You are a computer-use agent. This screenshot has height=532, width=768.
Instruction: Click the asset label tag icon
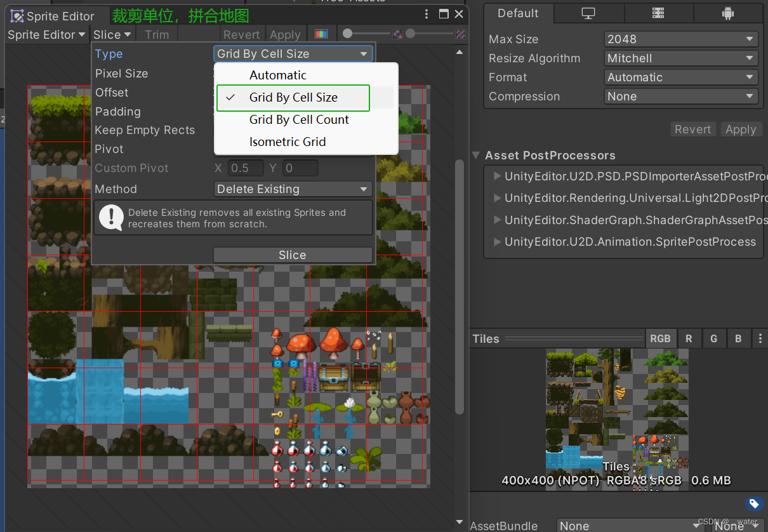click(x=753, y=503)
